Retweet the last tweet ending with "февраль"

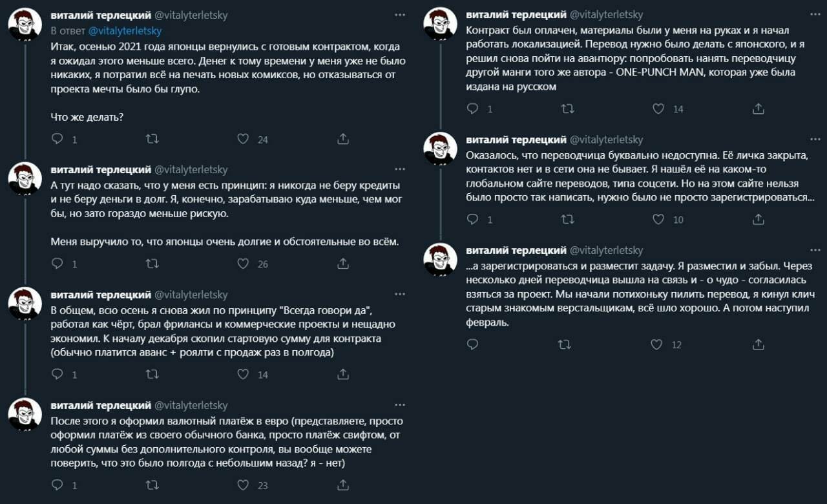tap(565, 344)
